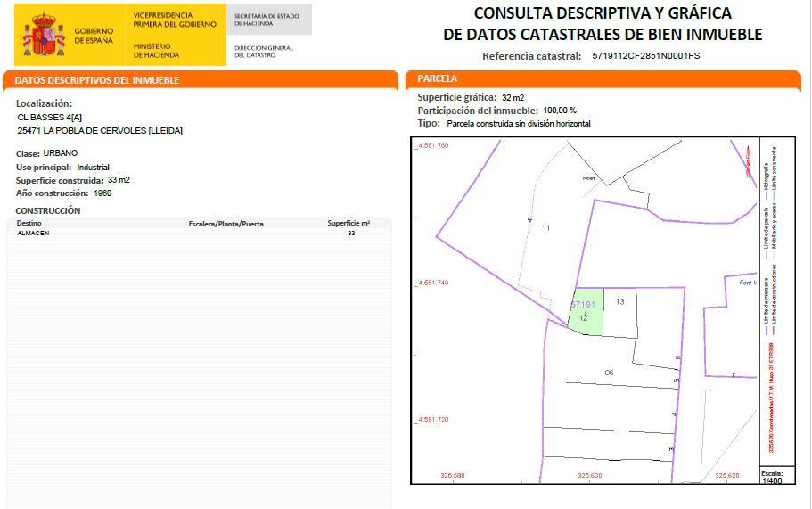Click the Spanish coat of arms emblem
The height and width of the screenshot is (509, 812).
(x=42, y=33)
